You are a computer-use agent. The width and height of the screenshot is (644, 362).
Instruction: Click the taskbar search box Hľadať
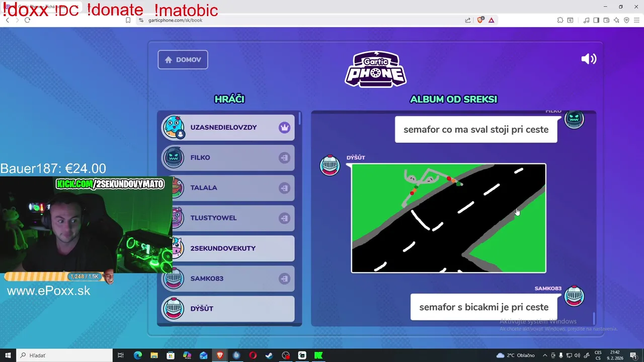tap(64, 355)
